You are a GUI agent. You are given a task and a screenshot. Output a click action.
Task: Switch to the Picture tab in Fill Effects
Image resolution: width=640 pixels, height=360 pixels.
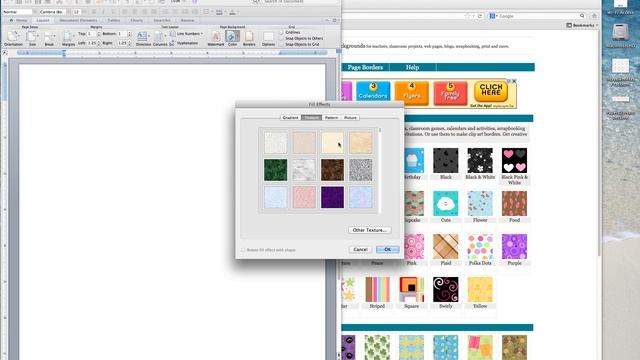350,118
